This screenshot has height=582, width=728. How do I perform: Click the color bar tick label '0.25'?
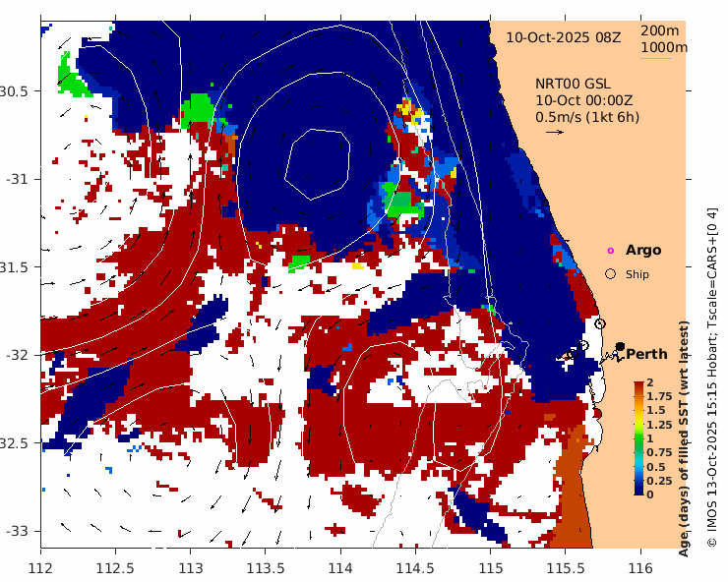coord(659,481)
